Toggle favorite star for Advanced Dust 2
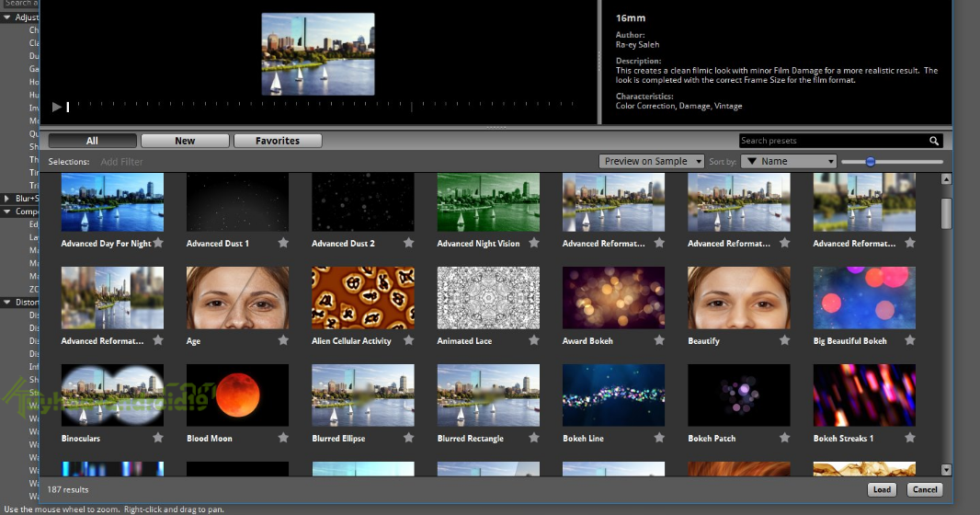This screenshot has height=515, width=980. 409,243
